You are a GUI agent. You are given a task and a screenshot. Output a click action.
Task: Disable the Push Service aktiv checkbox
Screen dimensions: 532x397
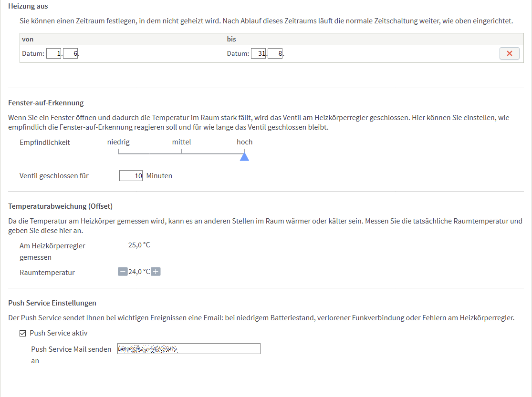point(22,333)
